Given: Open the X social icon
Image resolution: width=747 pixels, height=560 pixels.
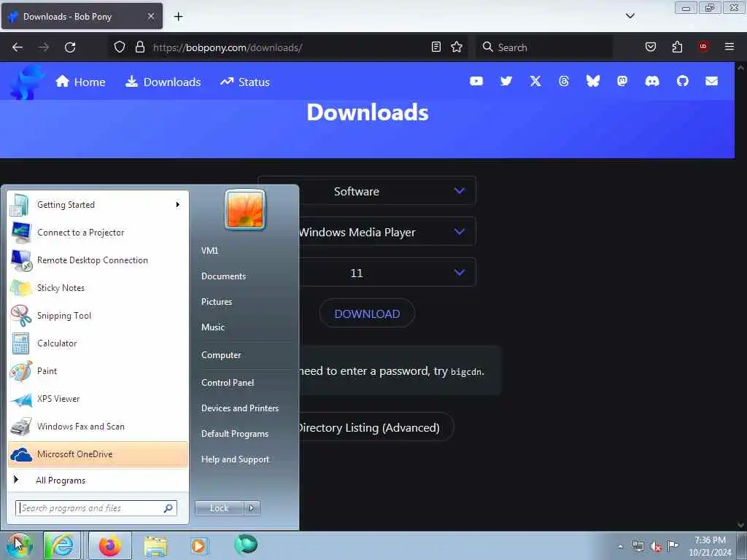Looking at the screenshot, I should 535,82.
